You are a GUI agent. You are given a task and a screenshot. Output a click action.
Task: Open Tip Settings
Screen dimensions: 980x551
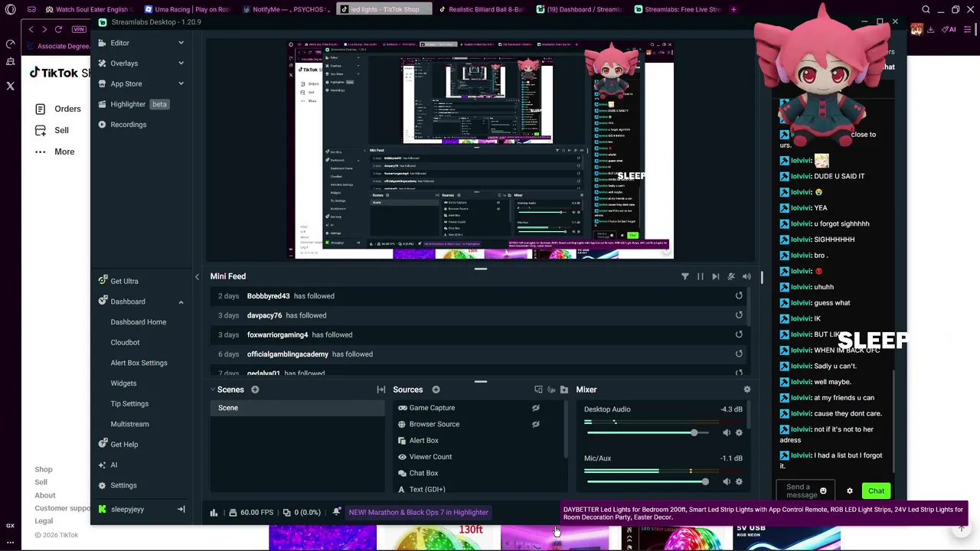129,403
